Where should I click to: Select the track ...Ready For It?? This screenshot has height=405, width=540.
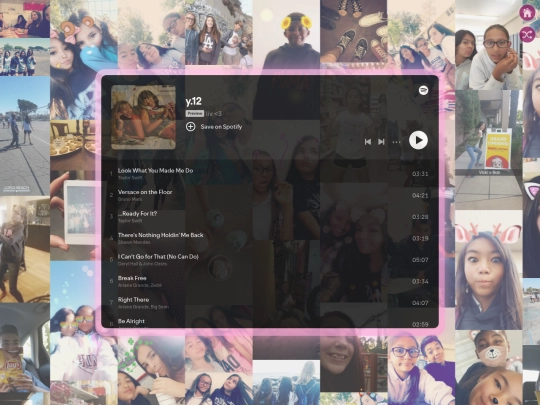click(x=137, y=214)
